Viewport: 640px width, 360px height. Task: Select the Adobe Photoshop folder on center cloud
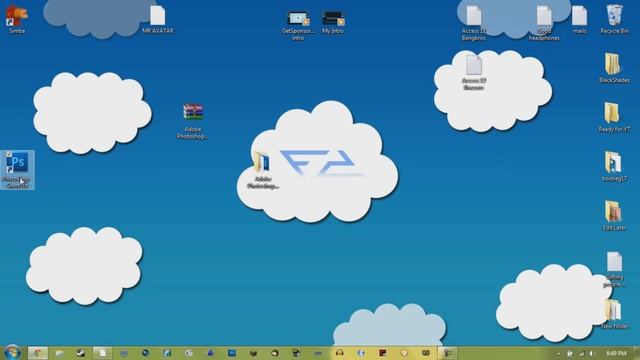coord(262,170)
